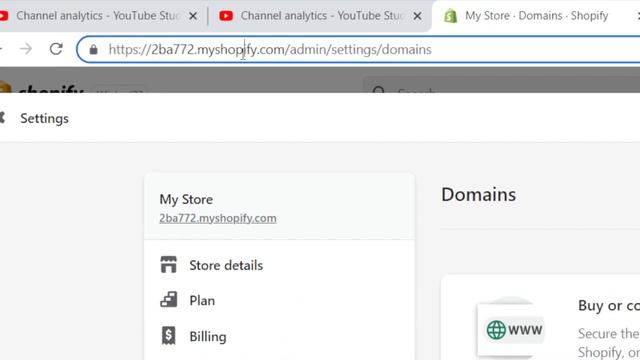This screenshot has height=360, width=640.
Task: Click the Buy or connect card heading
Action: point(609,305)
